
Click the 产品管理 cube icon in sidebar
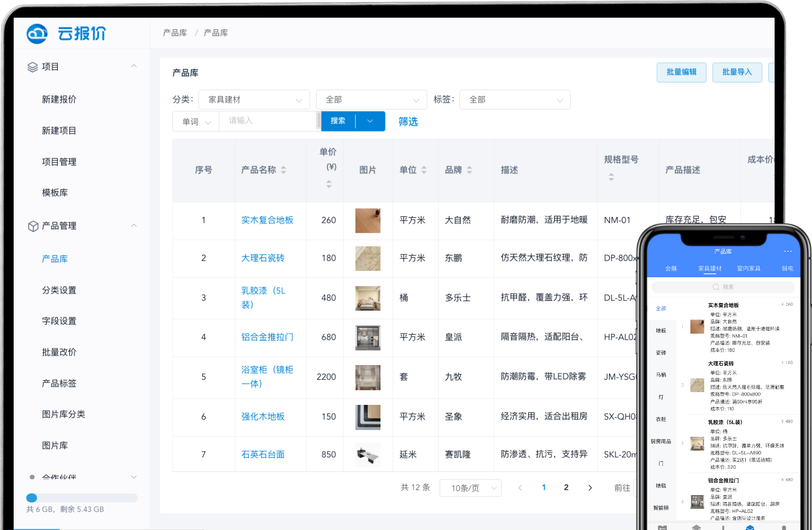33,226
